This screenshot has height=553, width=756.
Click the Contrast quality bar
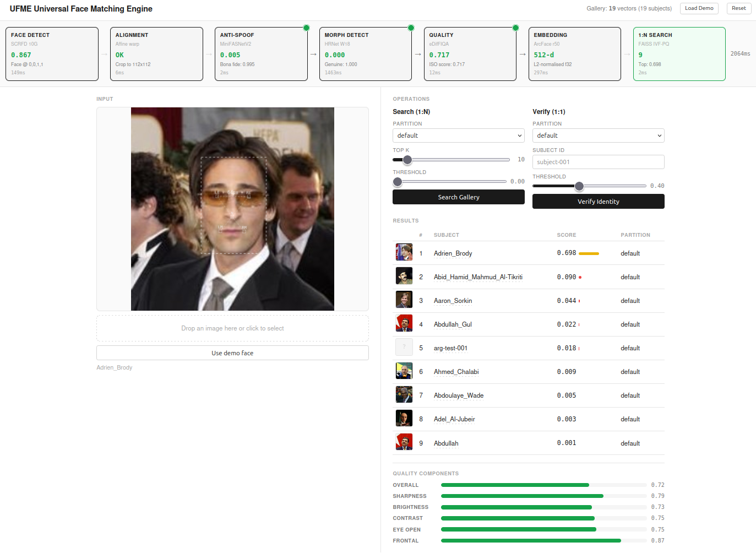tap(543, 518)
